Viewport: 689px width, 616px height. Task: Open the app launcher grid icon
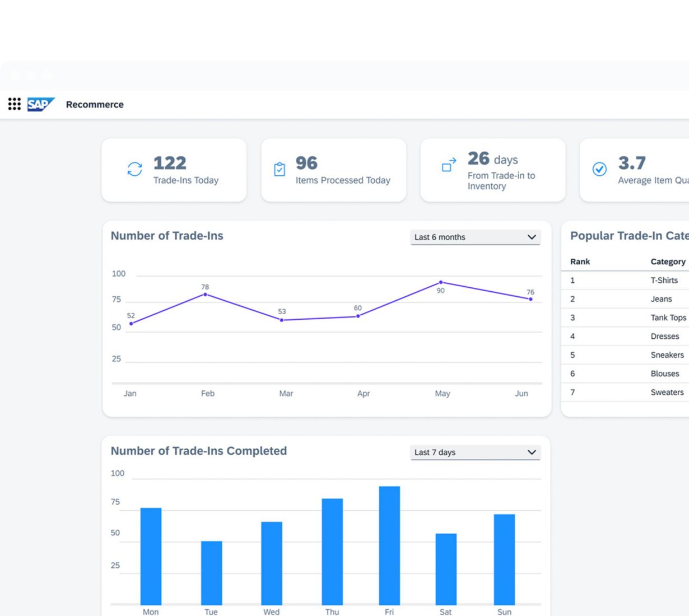click(x=14, y=104)
